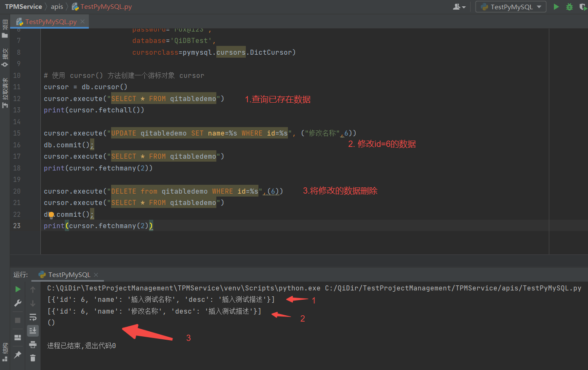This screenshot has width=588, height=370.
Task: Clear the console output with the trash icon
Action: pos(33,358)
